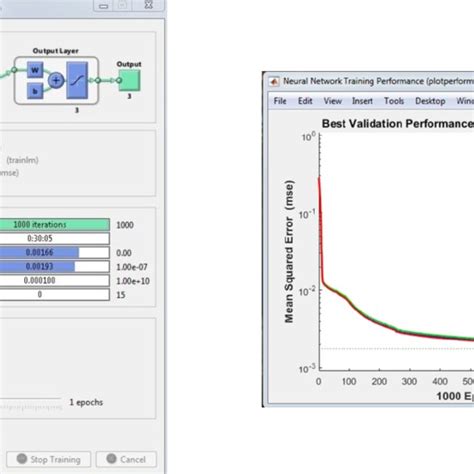Screen dimensions: 474x474
Task: Click the W weight block in Output Layer
Action: (35, 70)
